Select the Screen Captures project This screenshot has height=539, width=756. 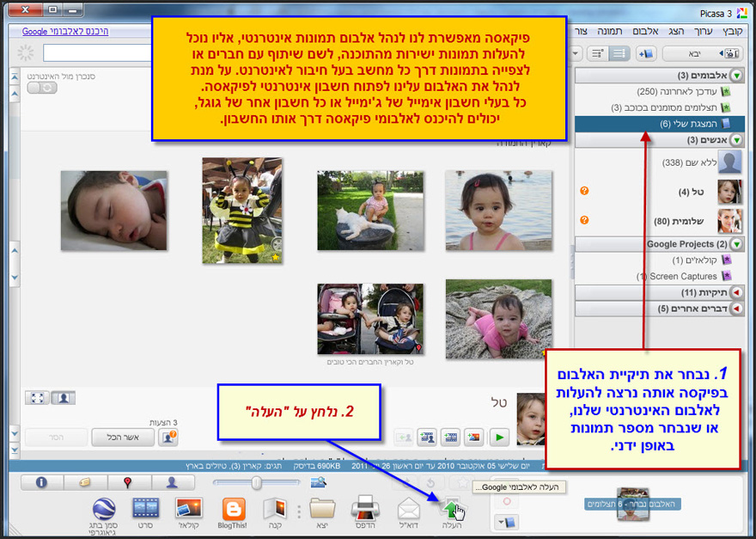tap(660, 277)
